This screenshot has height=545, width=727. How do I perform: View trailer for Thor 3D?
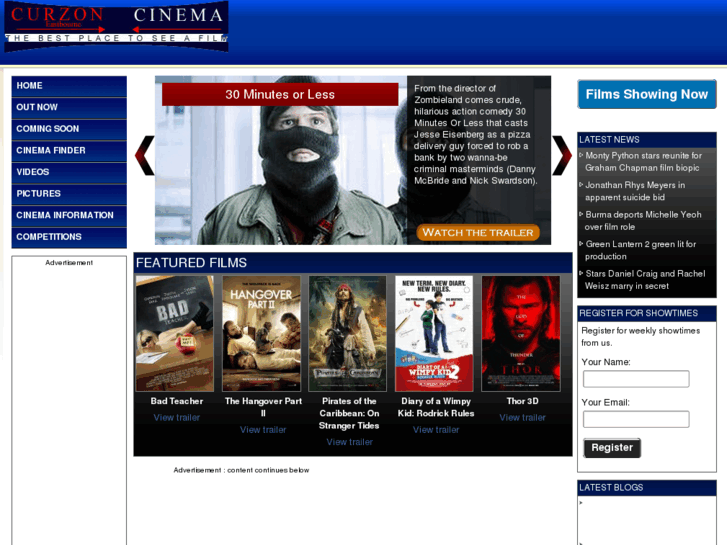[523, 417]
